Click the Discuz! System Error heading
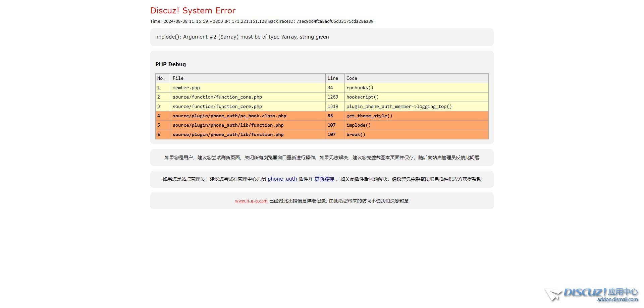Screen dimensions: 644x308 pos(193,11)
